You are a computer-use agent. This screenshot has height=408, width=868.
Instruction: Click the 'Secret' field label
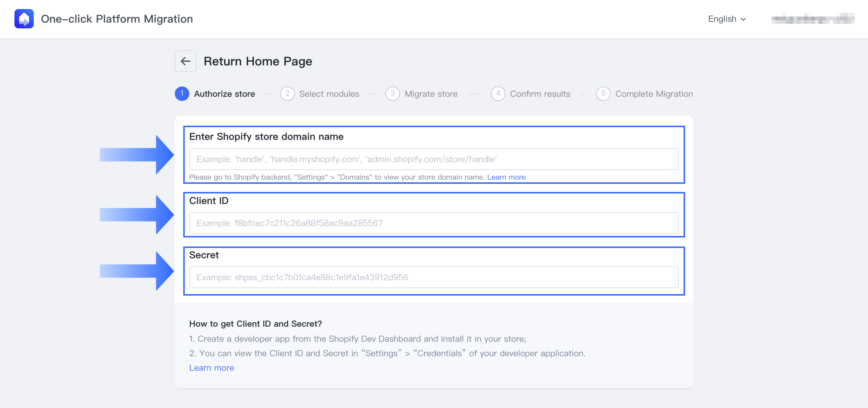(204, 255)
